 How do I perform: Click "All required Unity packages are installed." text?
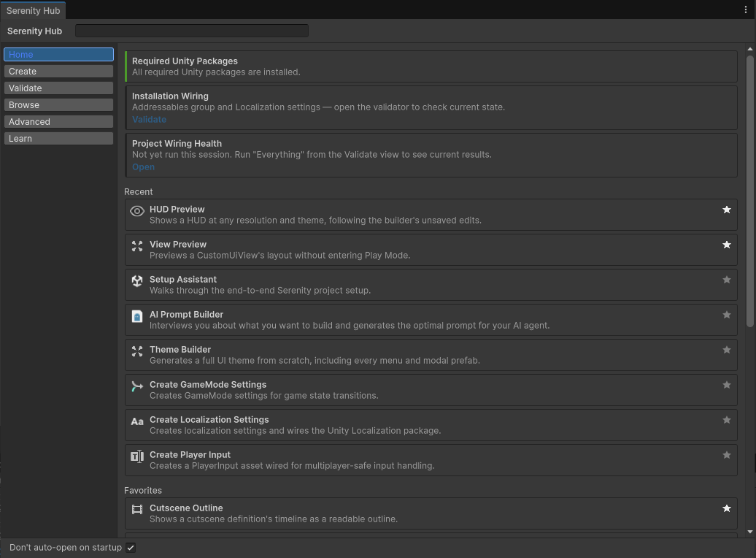pos(216,72)
